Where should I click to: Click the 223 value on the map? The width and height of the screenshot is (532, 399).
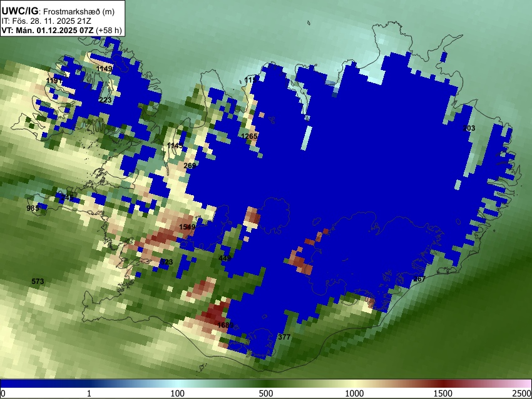pos(105,100)
